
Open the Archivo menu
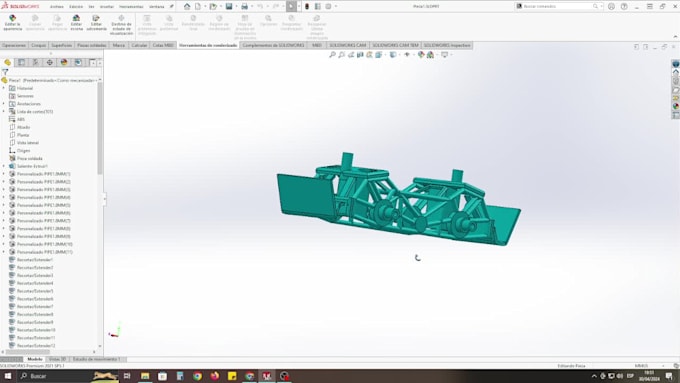click(x=56, y=7)
